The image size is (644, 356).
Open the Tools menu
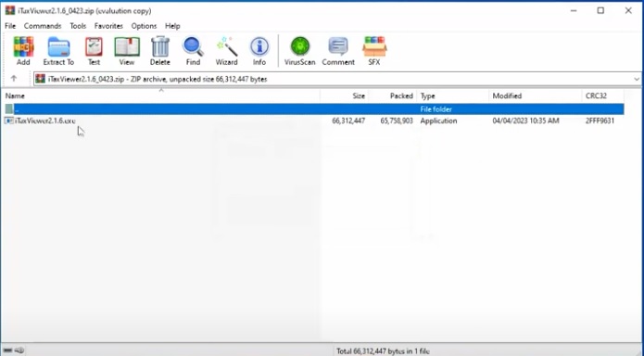(x=78, y=26)
